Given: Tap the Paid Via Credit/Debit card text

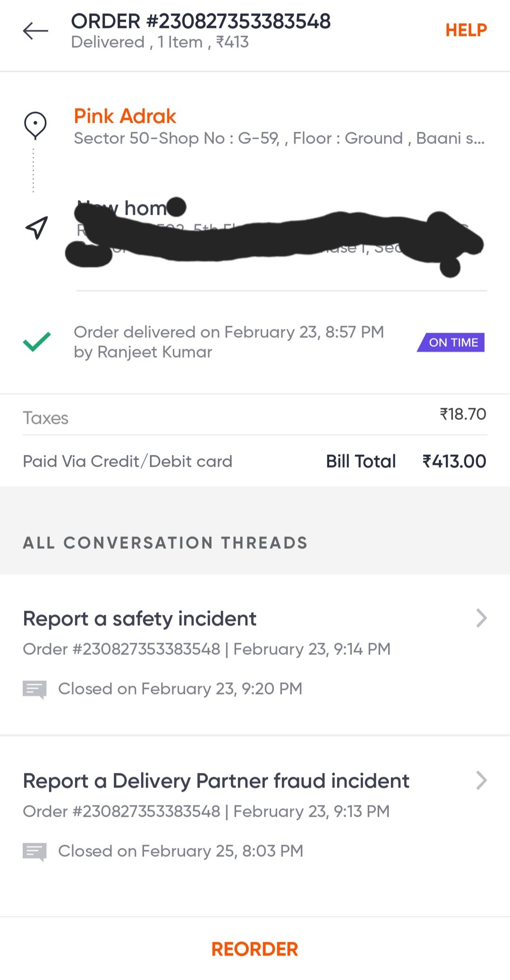Looking at the screenshot, I should click(x=127, y=461).
